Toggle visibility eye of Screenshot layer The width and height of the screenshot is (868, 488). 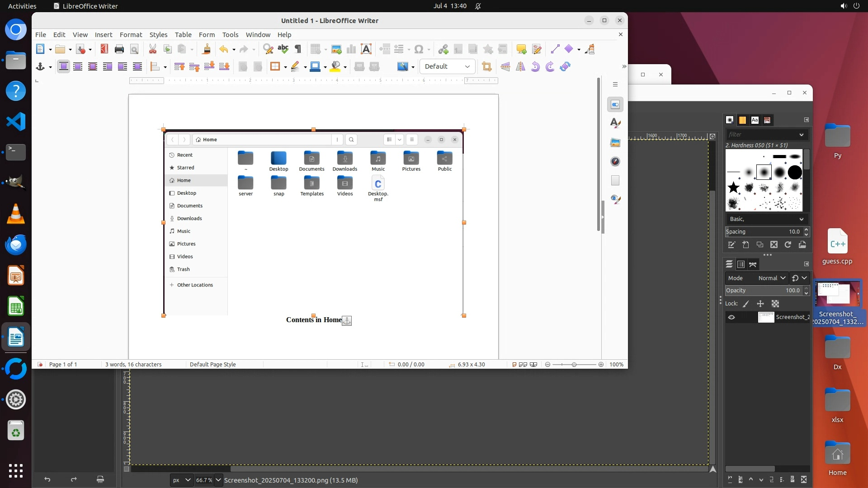coord(731,317)
